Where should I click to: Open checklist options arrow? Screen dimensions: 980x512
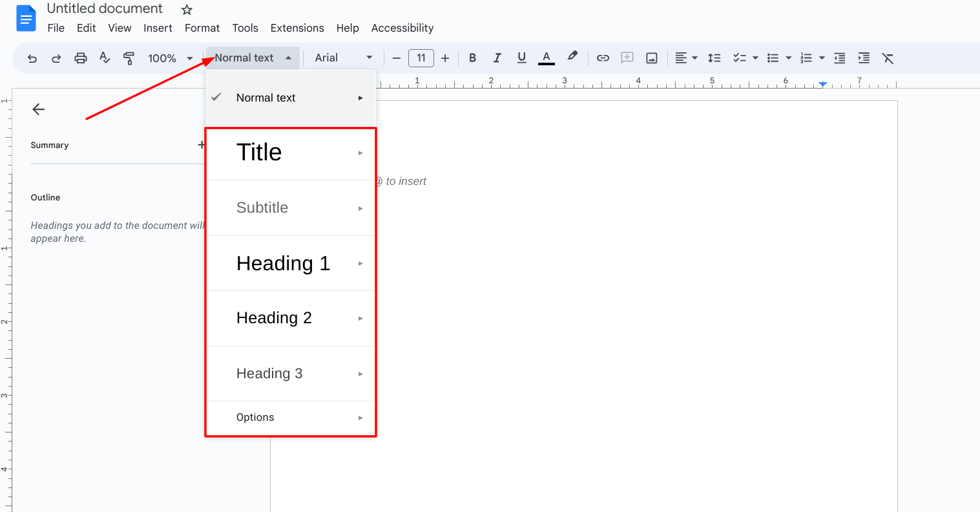pyautogui.click(x=755, y=58)
